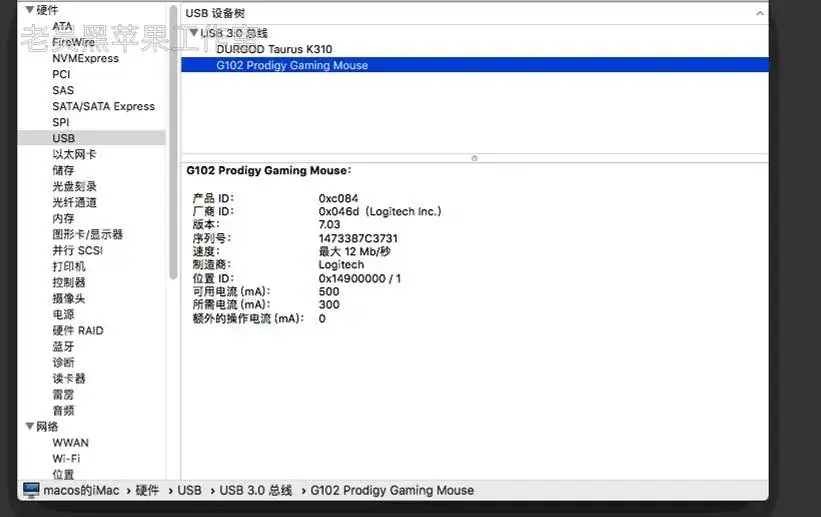Select 以太网卡 in the sidebar
This screenshot has width=821, height=517.
tap(74, 155)
